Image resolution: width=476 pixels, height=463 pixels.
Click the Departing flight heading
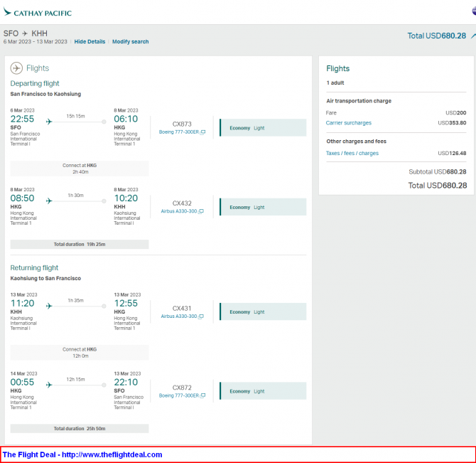pyautogui.click(x=35, y=83)
